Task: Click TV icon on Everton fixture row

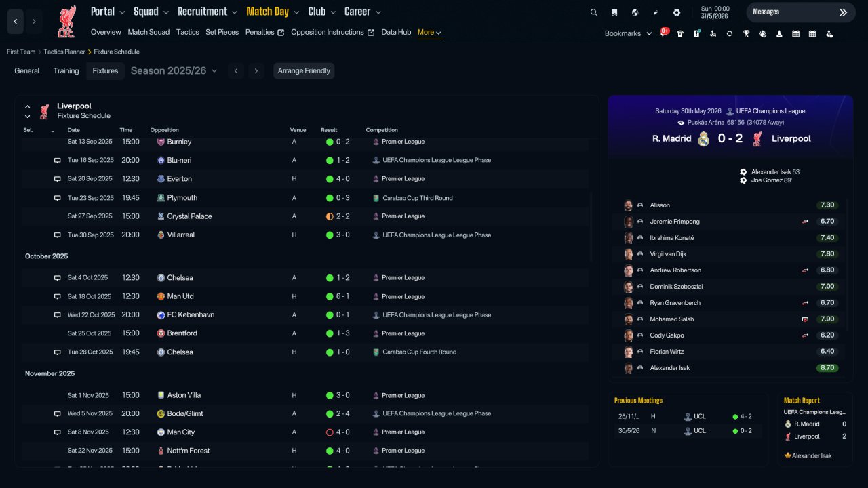Action: (x=58, y=179)
